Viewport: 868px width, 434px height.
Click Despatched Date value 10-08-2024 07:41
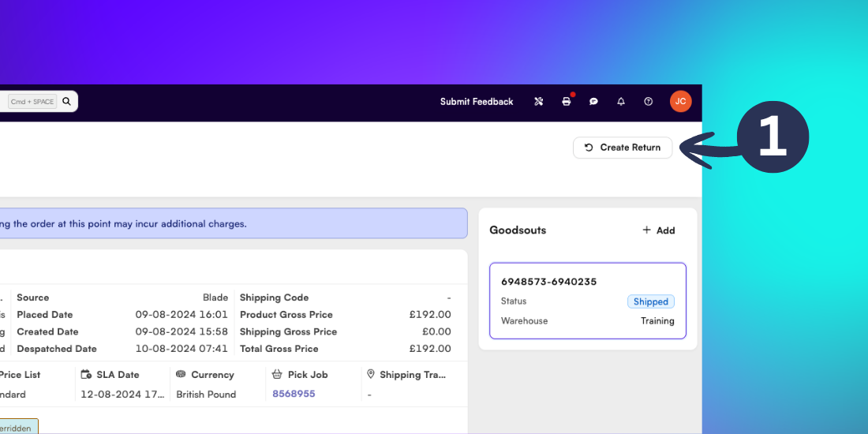click(x=181, y=350)
